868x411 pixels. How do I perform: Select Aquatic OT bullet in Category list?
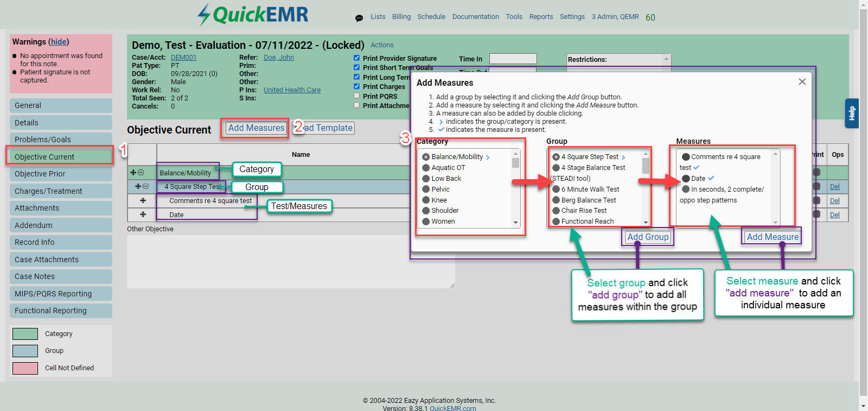pyautogui.click(x=426, y=168)
